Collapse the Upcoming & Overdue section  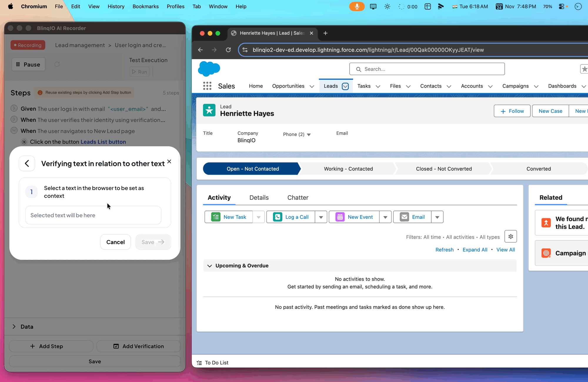pos(210,266)
